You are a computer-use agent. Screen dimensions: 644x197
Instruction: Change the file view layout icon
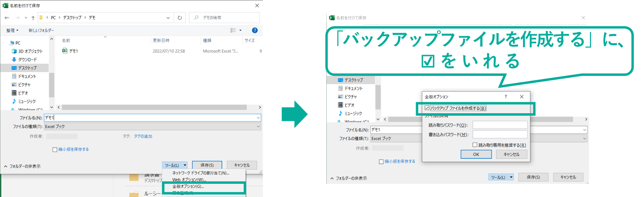(233, 30)
